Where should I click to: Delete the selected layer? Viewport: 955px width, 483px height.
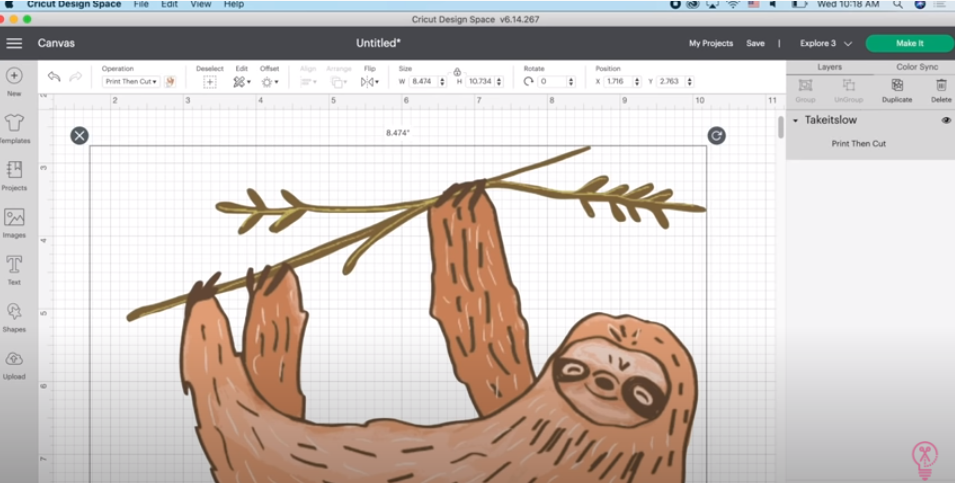(x=941, y=90)
